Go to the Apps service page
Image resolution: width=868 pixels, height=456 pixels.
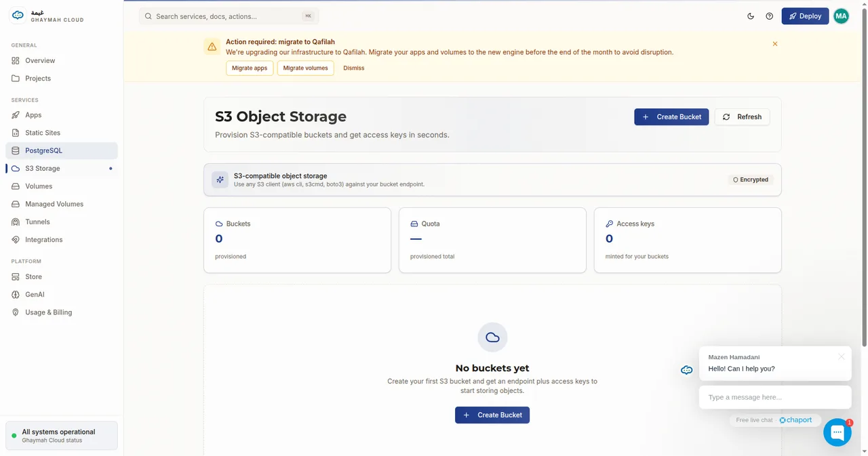click(62, 115)
